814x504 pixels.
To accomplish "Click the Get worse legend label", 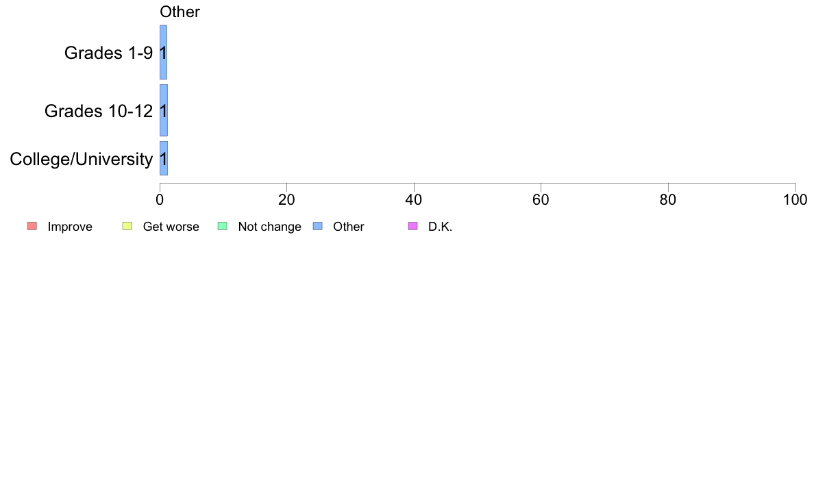I will [171, 227].
